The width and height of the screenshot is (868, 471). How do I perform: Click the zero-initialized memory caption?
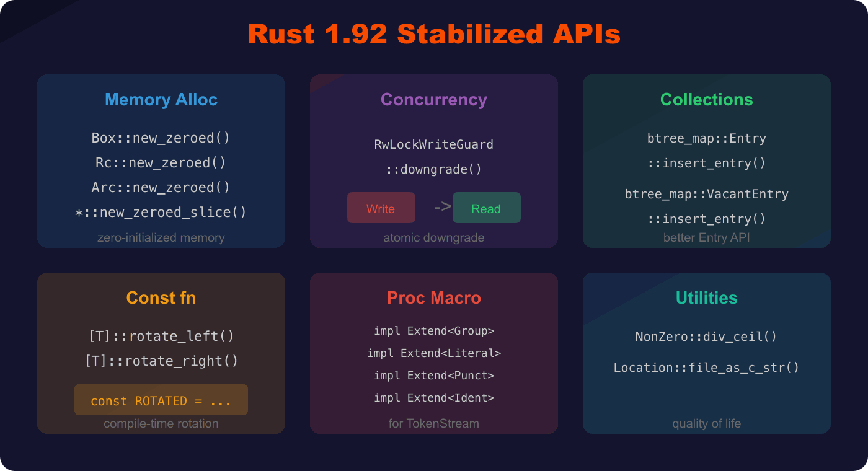(161, 237)
